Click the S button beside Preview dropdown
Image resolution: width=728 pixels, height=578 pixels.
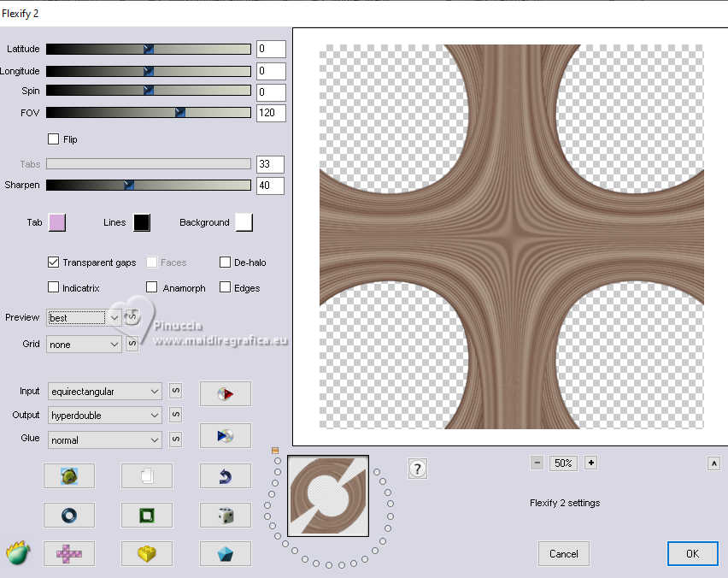pyautogui.click(x=132, y=317)
